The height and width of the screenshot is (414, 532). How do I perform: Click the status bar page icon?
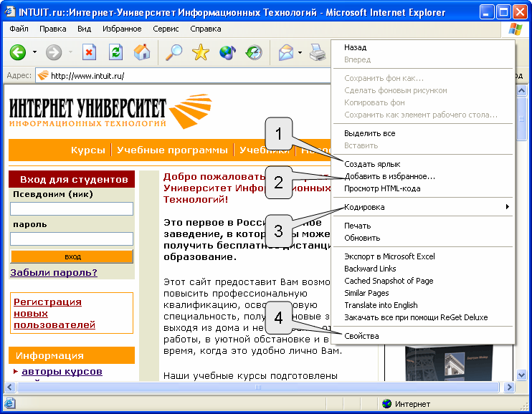(x=9, y=403)
